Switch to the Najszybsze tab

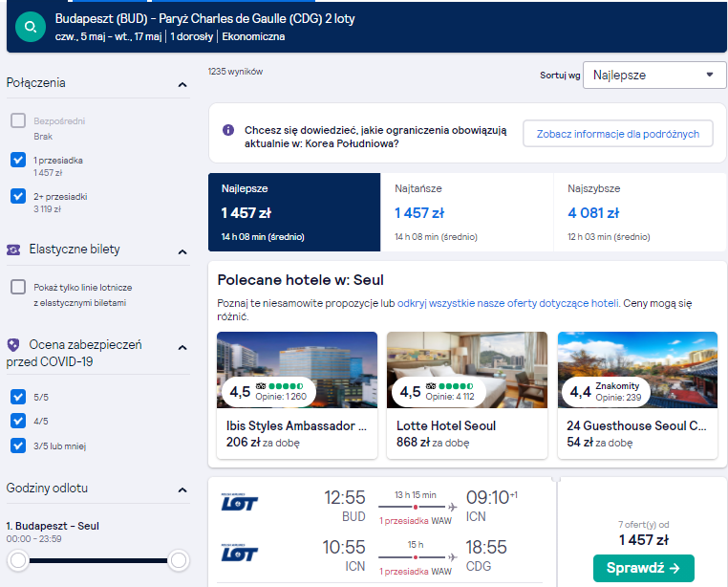coord(639,212)
